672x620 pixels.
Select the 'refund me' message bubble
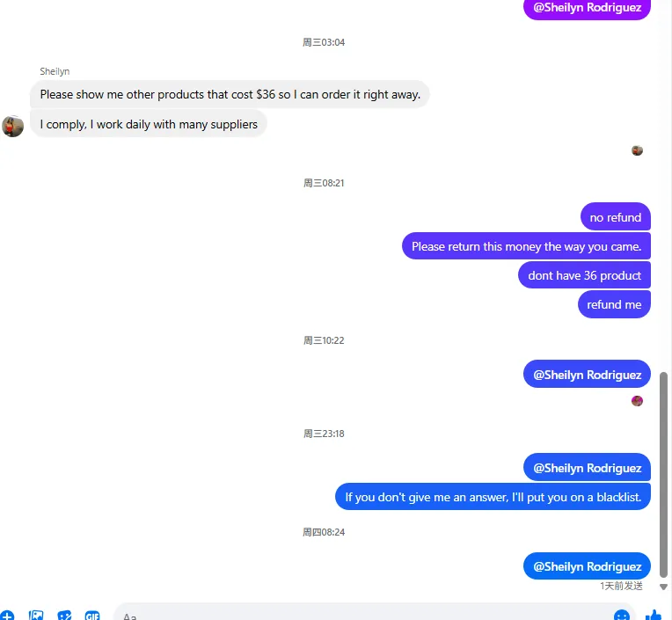coord(614,304)
